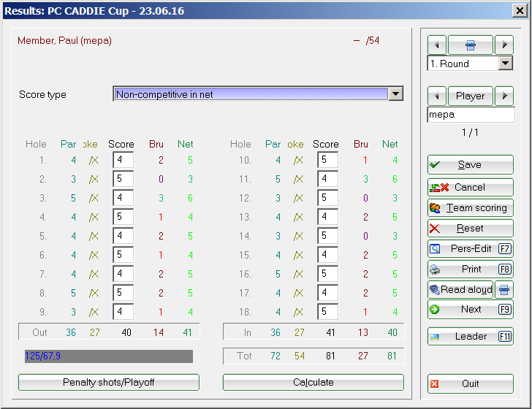This screenshot has height=409, width=532.
Task: Click the total score value 81 in Tot row
Action: (330, 356)
